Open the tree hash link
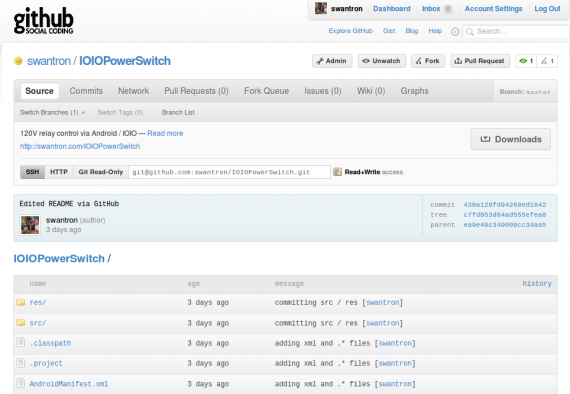The height and width of the screenshot is (394, 570). point(505,215)
